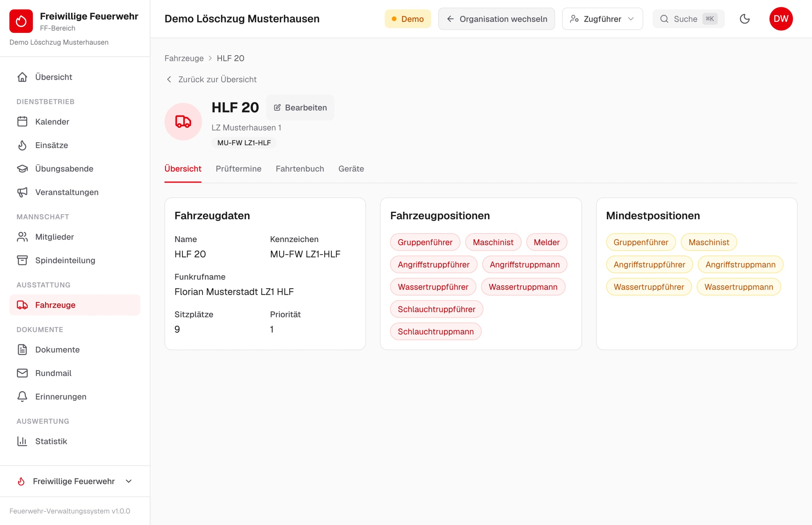Click the large HLF 20 truck avatar
The image size is (812, 525).
tap(183, 122)
